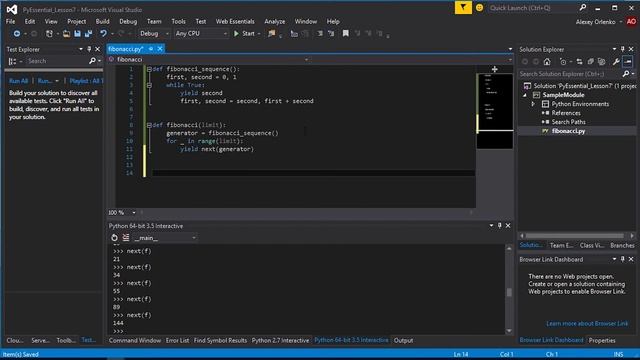Click the Undo arrow icon

coord(103,33)
